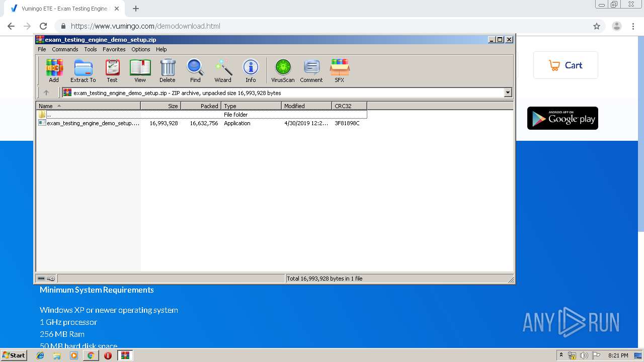
Task: Click the Delete trash icon
Action: coord(168,70)
